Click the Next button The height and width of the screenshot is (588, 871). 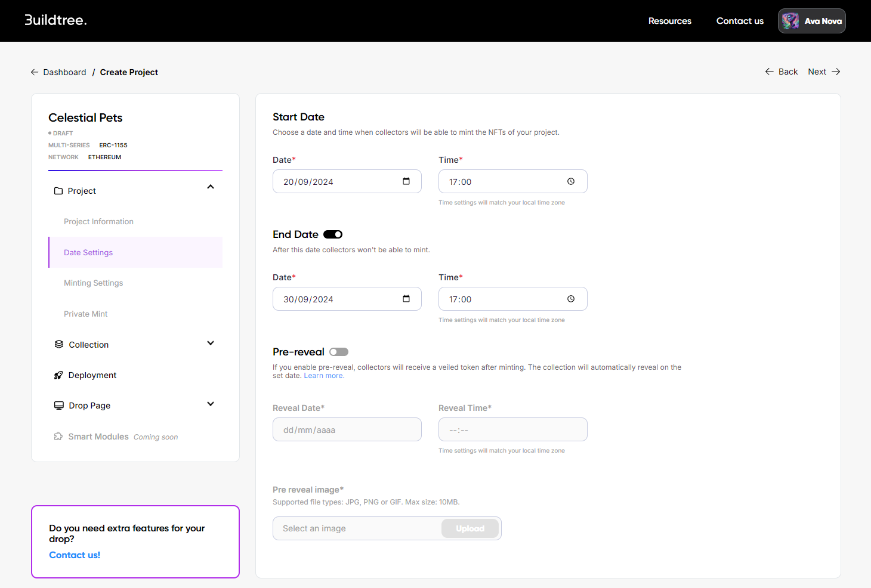(823, 72)
